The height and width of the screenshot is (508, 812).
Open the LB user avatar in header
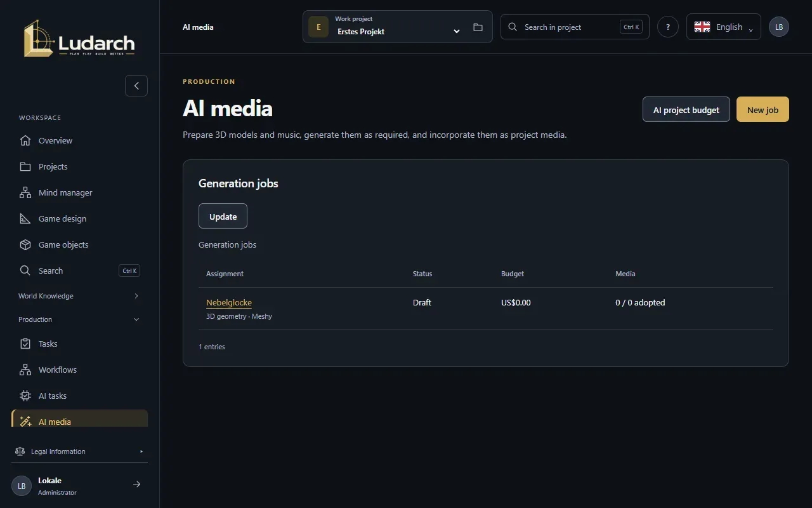click(x=779, y=27)
